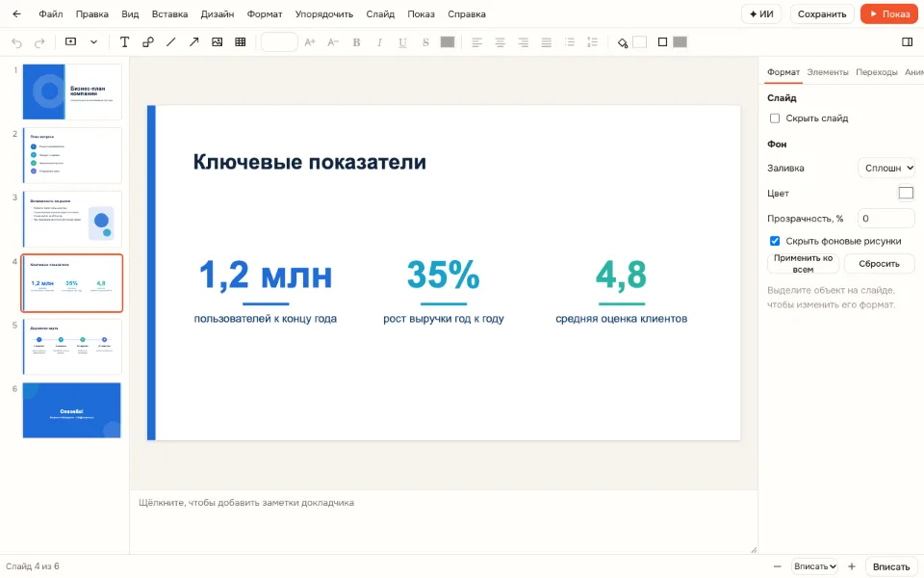Click the Сбросить button
The width and height of the screenshot is (924, 578).
point(879,264)
